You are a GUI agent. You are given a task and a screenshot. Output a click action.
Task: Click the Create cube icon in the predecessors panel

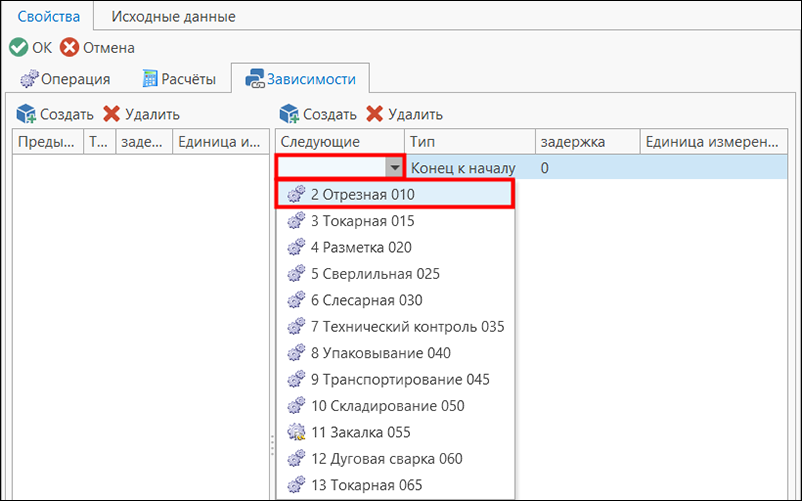click(26, 114)
